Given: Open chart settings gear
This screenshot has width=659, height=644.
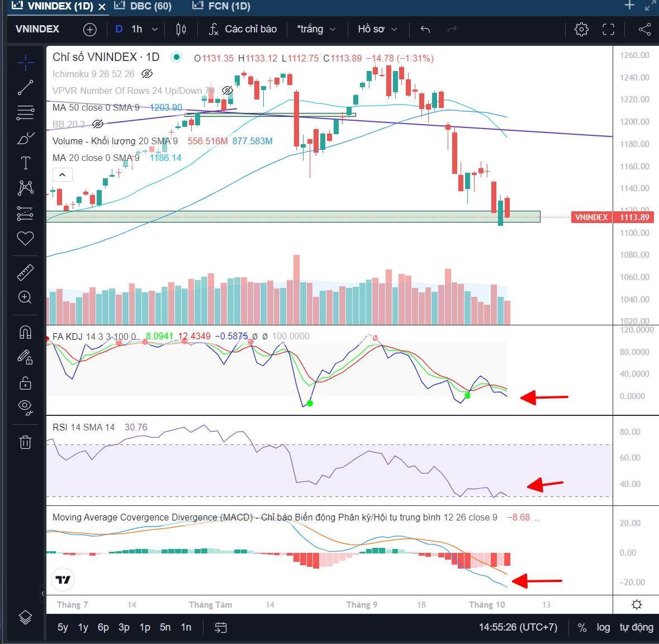Looking at the screenshot, I should [581, 30].
